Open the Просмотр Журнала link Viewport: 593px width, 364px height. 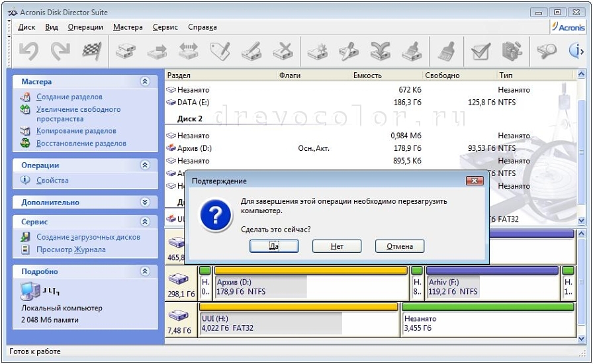[x=71, y=250]
